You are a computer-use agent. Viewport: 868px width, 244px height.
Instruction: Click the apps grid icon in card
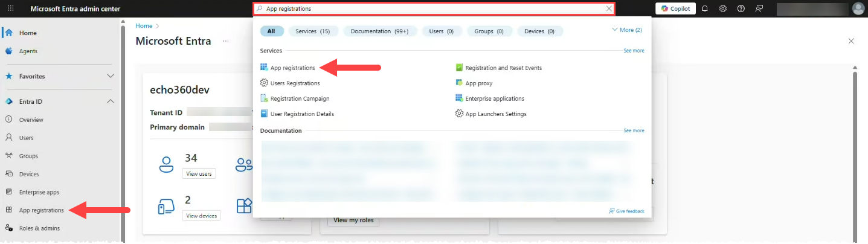[x=244, y=206]
